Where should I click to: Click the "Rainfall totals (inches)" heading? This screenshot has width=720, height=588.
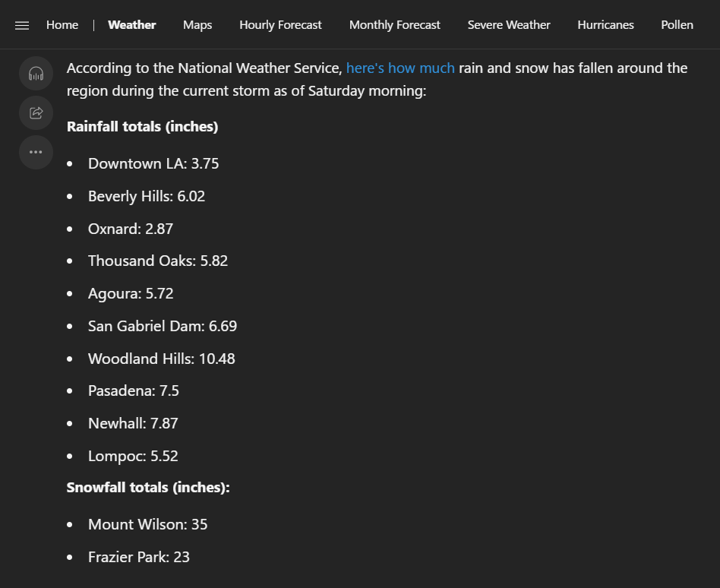click(143, 127)
